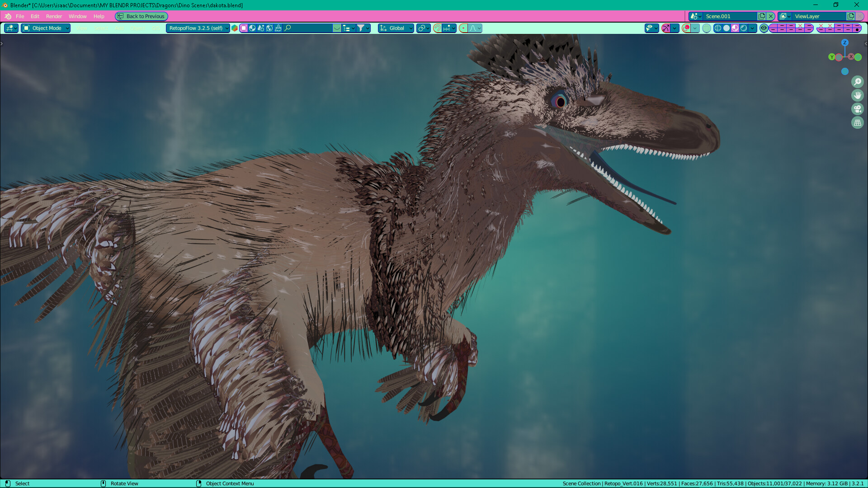Click the magnifying glass zoom icon in navigation gizmo
Image resolution: width=868 pixels, height=488 pixels.
coord(858,82)
